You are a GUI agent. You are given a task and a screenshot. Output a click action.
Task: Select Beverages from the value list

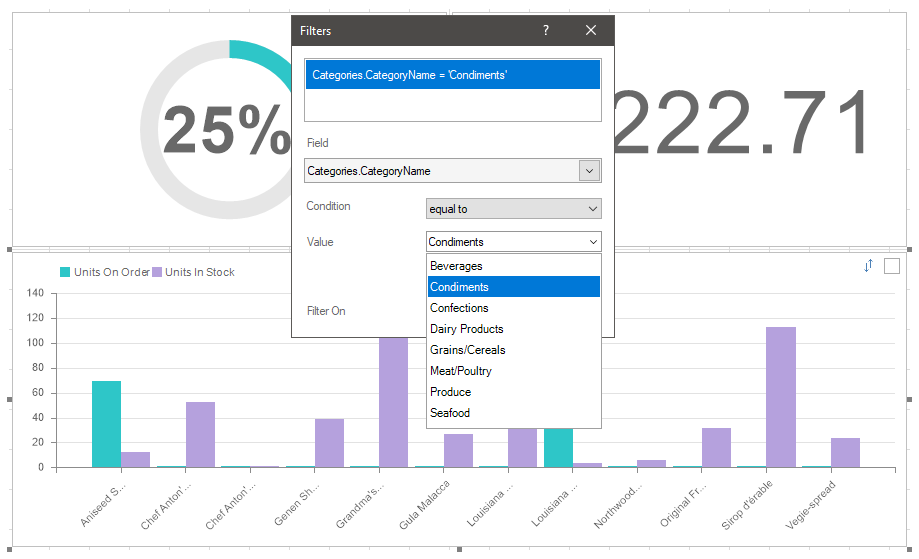(x=456, y=266)
